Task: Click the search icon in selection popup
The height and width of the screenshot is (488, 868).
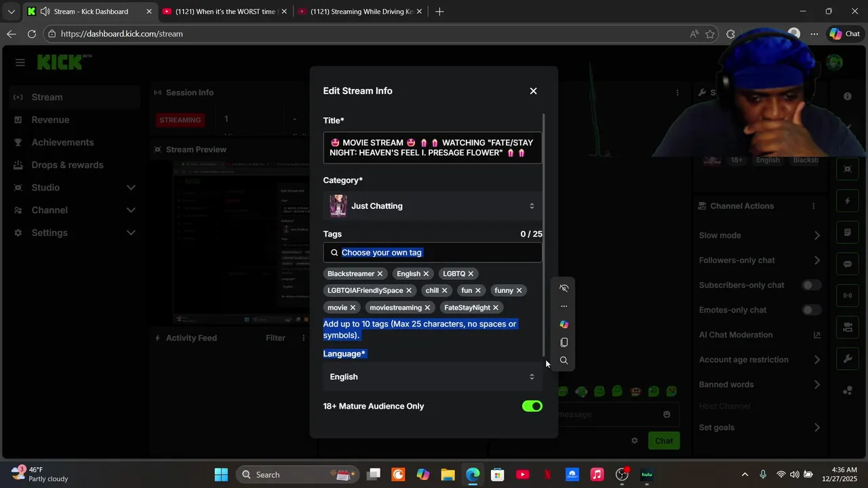Action: (564, 361)
